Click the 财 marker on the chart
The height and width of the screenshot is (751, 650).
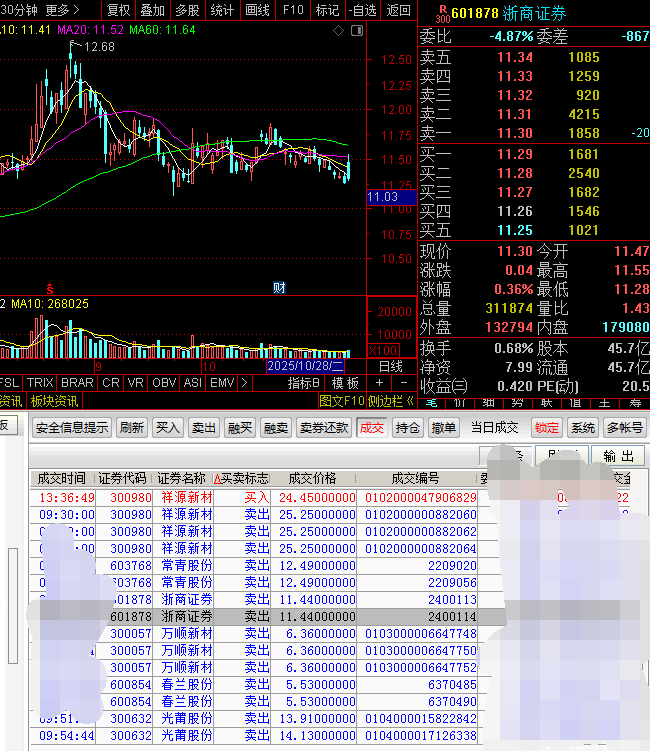279,288
